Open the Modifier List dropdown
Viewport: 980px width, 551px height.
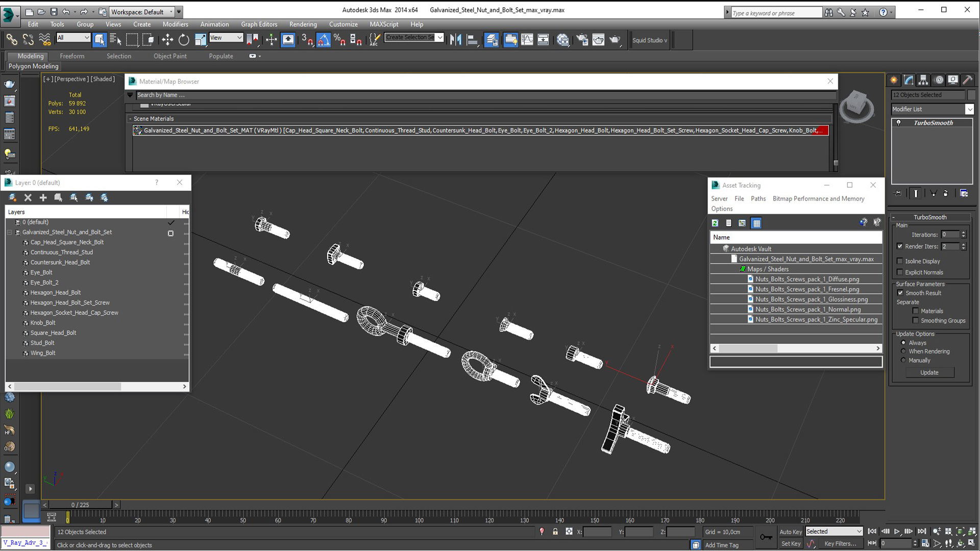coord(933,109)
